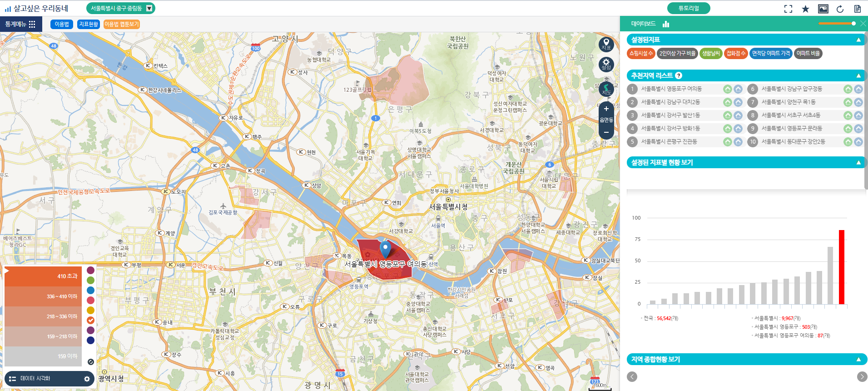Toggle the 쇼핑시설 수 indicator tag
Viewport: 868px width, 391px height.
[641, 53]
